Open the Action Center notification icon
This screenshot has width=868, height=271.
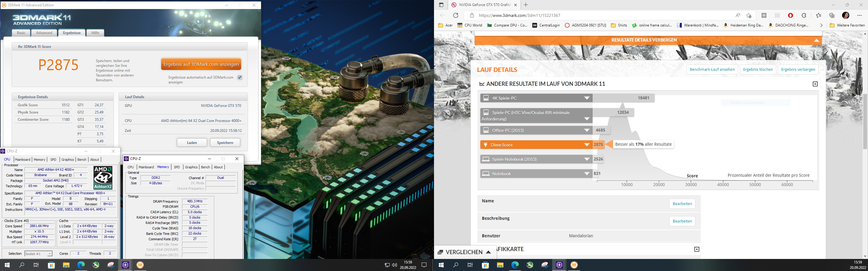(424, 265)
